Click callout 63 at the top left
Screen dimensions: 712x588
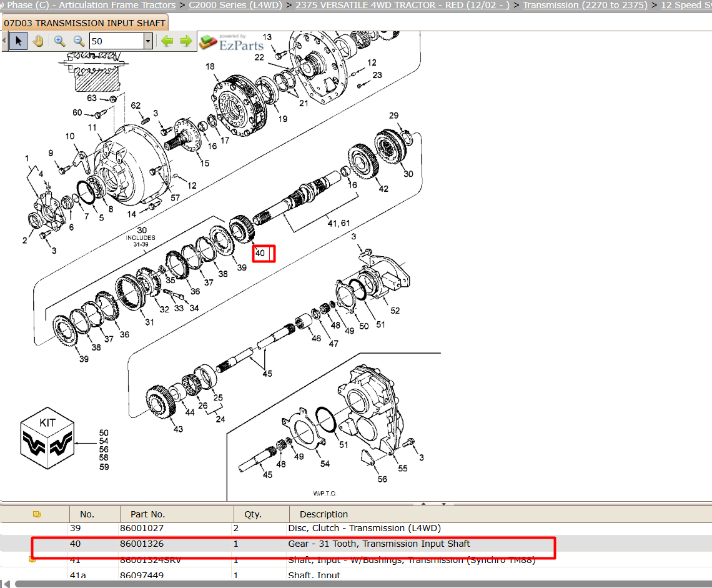pyautogui.click(x=92, y=97)
